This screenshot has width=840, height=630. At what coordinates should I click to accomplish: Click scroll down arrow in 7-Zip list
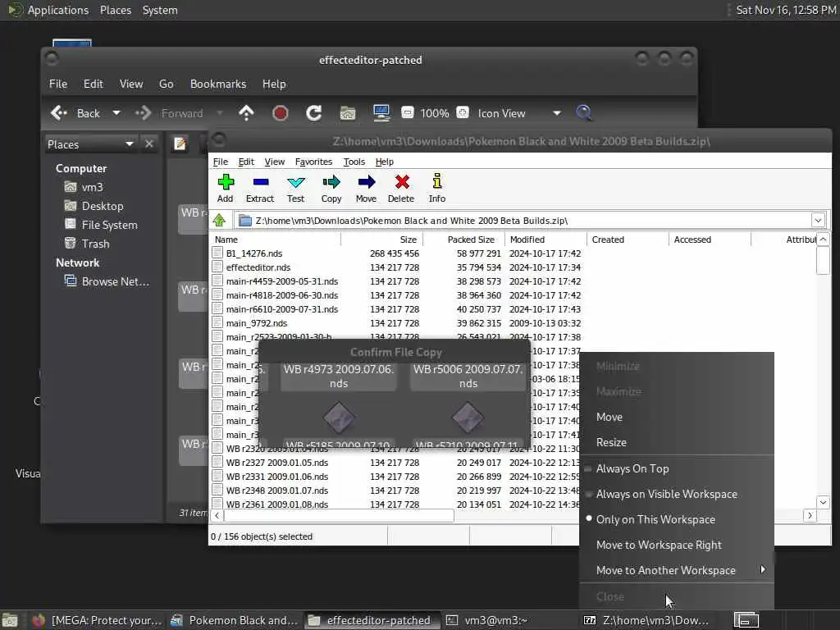[824, 502]
